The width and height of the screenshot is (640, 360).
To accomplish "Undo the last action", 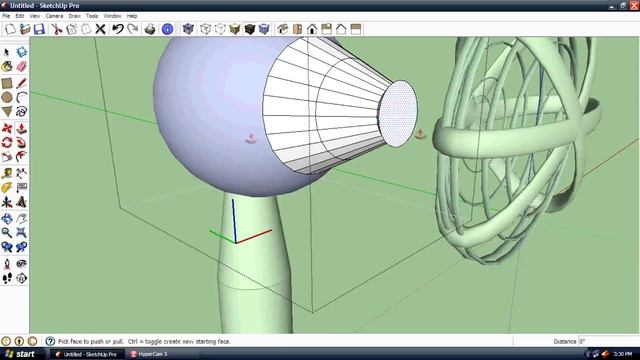I will pos(118,29).
